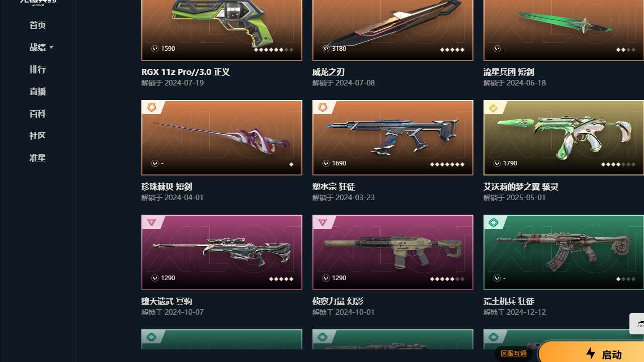Click the tier badge on 珍珠赫贝 短剑 card
Viewport: 644px width, 362px height.
click(151, 108)
